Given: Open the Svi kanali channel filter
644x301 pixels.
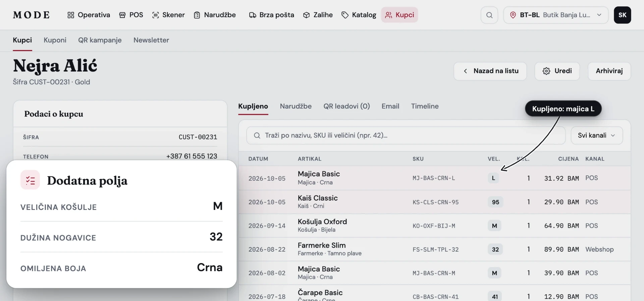Looking at the screenshot, I should pyautogui.click(x=597, y=135).
